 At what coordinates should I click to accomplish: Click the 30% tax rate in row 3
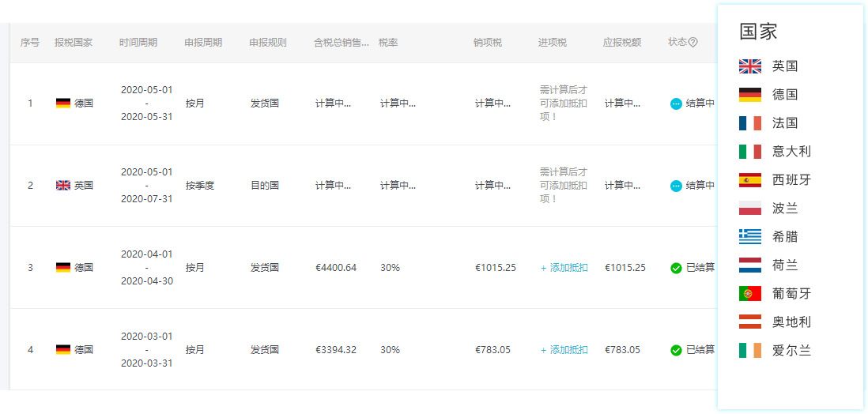[x=390, y=268]
